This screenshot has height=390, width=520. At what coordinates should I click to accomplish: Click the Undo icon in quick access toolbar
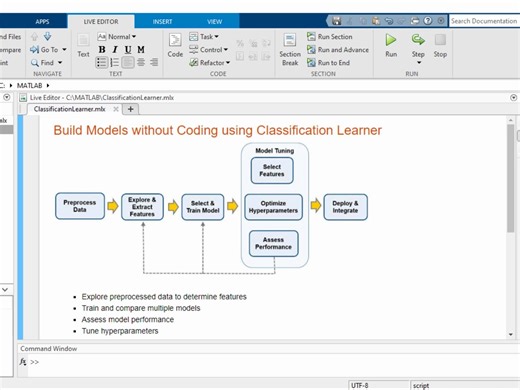(x=389, y=21)
